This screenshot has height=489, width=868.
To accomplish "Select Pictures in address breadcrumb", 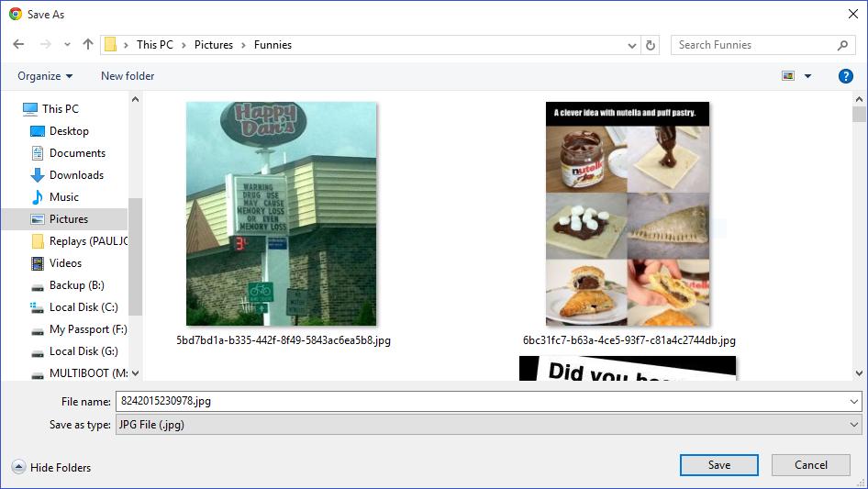I will click(213, 45).
